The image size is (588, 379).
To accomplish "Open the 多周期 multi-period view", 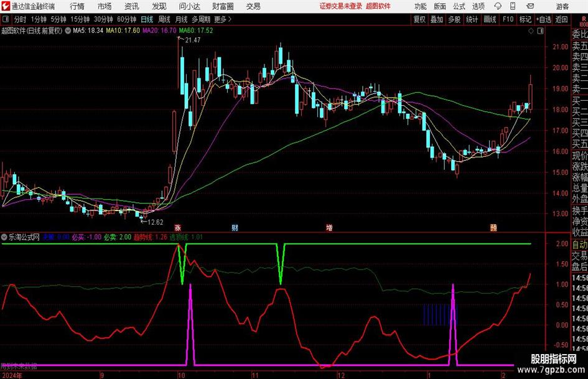I will tap(201, 19).
